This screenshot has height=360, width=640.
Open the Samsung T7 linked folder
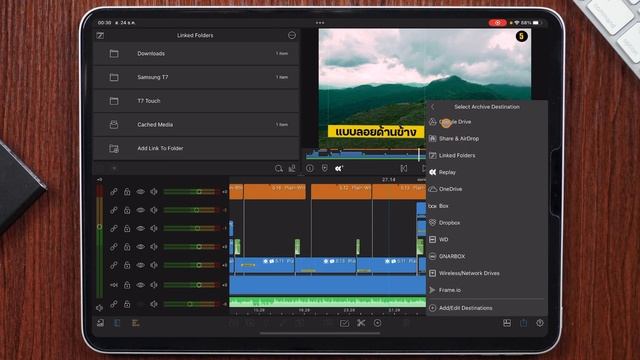click(196, 77)
